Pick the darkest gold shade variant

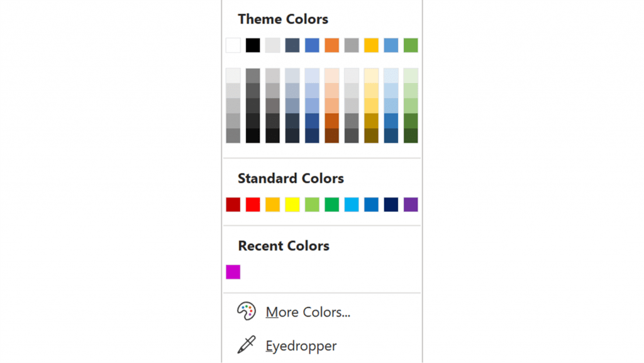(372, 136)
